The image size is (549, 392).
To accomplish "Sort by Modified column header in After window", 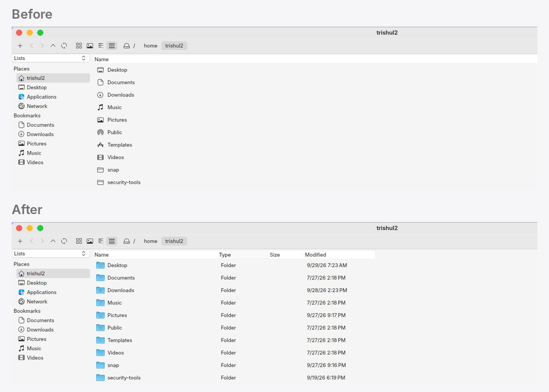I will (x=315, y=255).
